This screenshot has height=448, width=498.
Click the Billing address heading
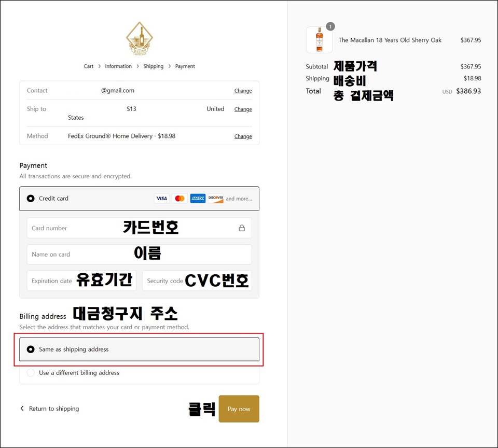[x=43, y=316]
